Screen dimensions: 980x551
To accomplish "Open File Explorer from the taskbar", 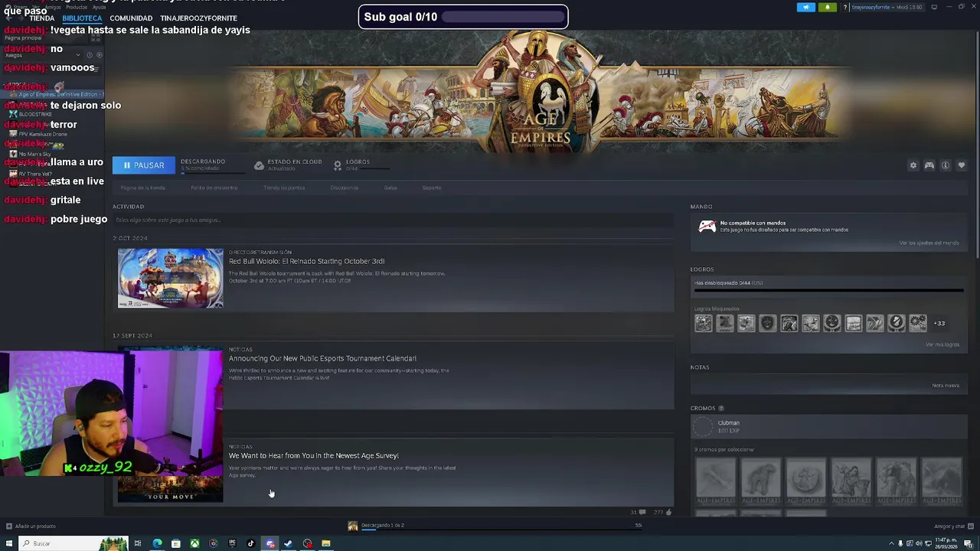I will 326,543.
